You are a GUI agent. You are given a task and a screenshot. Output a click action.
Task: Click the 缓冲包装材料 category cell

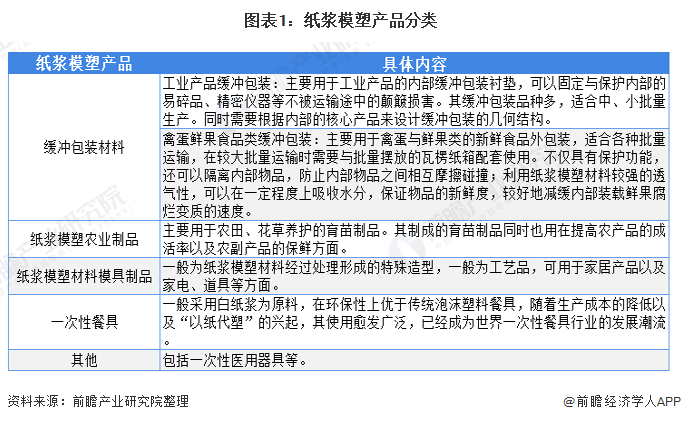tap(84, 147)
